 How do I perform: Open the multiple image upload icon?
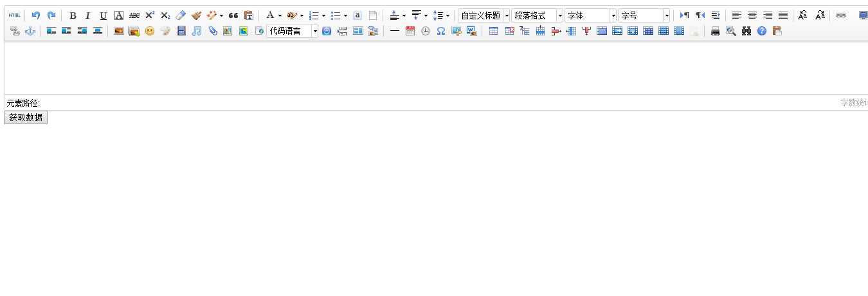[134, 31]
